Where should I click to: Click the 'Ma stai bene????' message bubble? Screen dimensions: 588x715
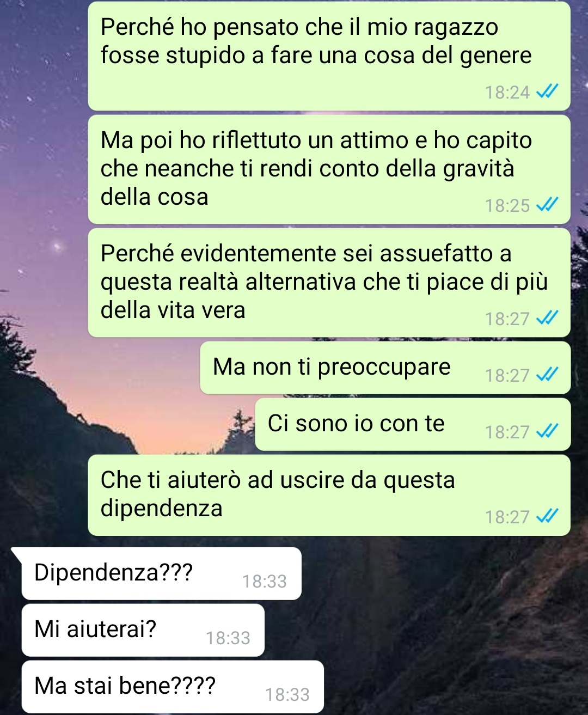[x=173, y=687]
